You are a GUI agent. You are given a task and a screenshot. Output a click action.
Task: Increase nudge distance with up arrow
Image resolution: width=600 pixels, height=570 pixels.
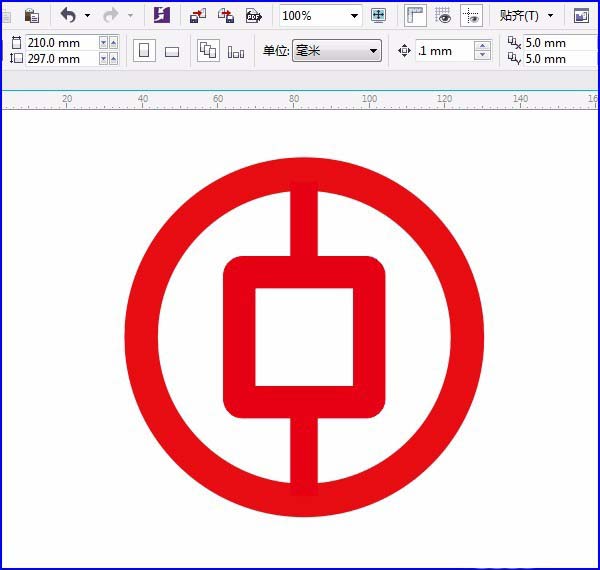[x=482, y=46]
